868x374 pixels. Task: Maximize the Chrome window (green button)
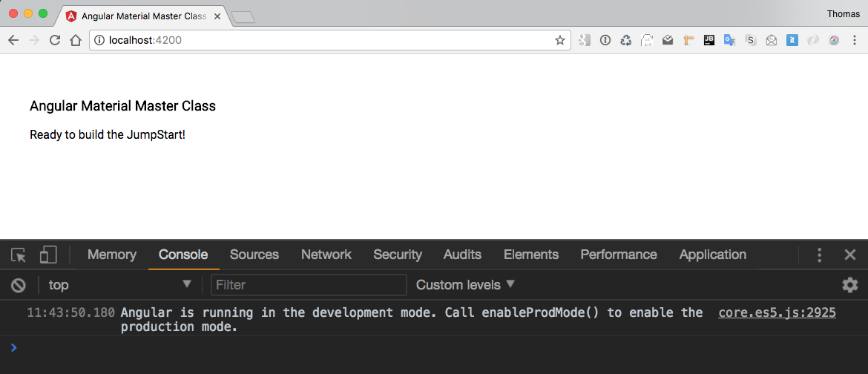point(42,14)
